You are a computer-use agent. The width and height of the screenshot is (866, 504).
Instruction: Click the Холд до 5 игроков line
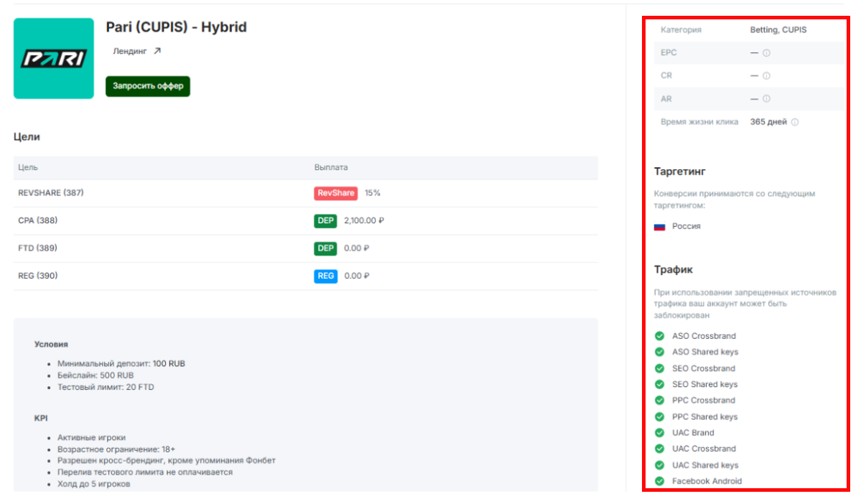coord(94,484)
